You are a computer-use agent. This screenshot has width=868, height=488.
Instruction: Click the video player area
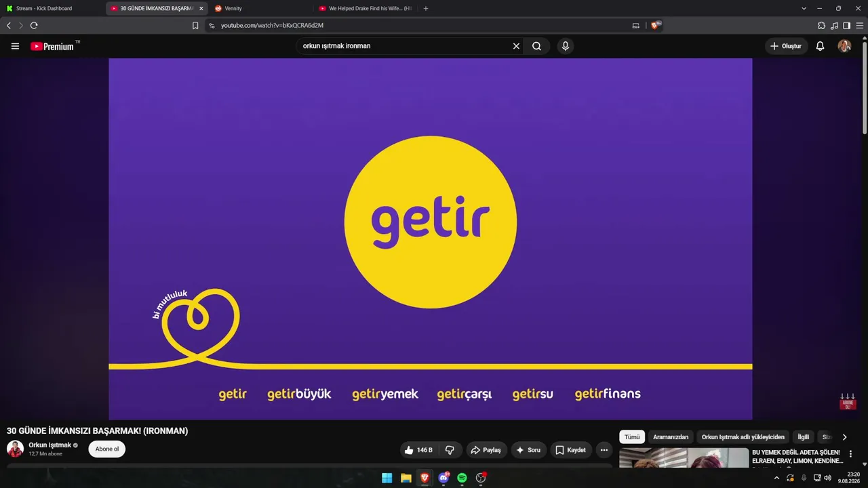point(431,239)
